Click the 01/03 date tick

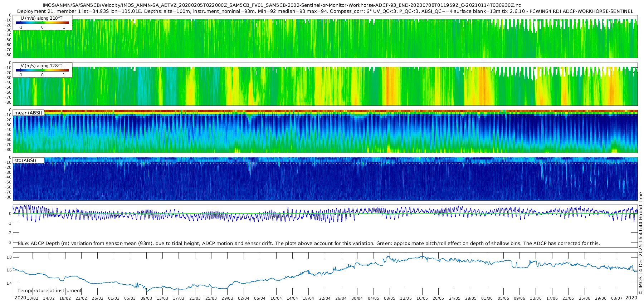coord(114,298)
